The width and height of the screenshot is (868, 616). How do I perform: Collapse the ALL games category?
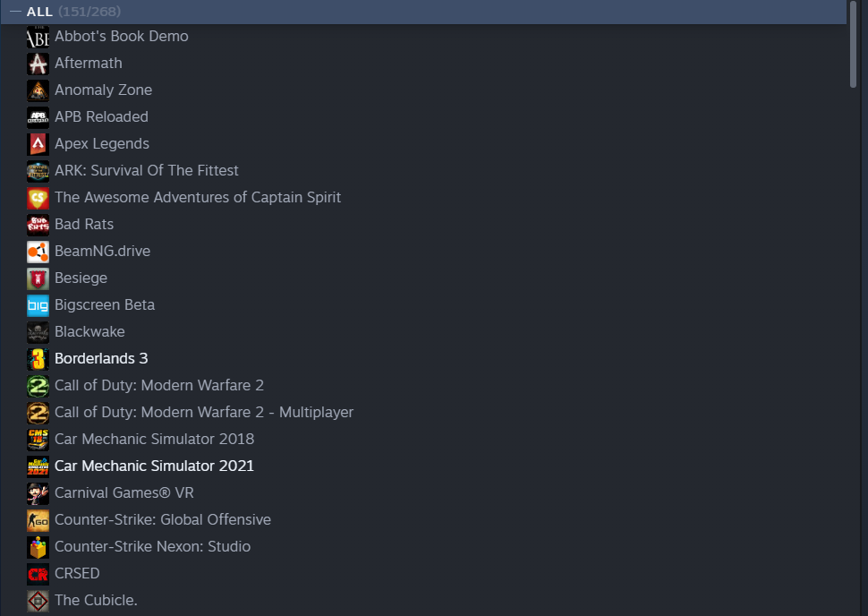pos(15,12)
